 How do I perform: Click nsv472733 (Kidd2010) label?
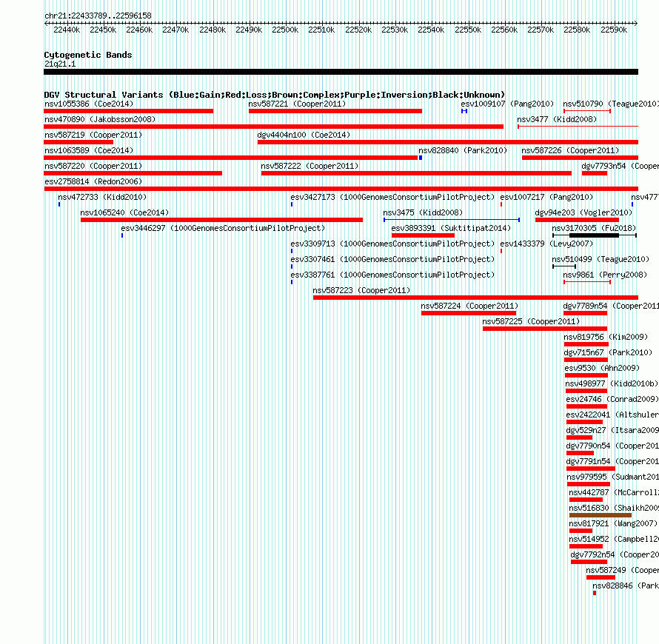click(102, 197)
